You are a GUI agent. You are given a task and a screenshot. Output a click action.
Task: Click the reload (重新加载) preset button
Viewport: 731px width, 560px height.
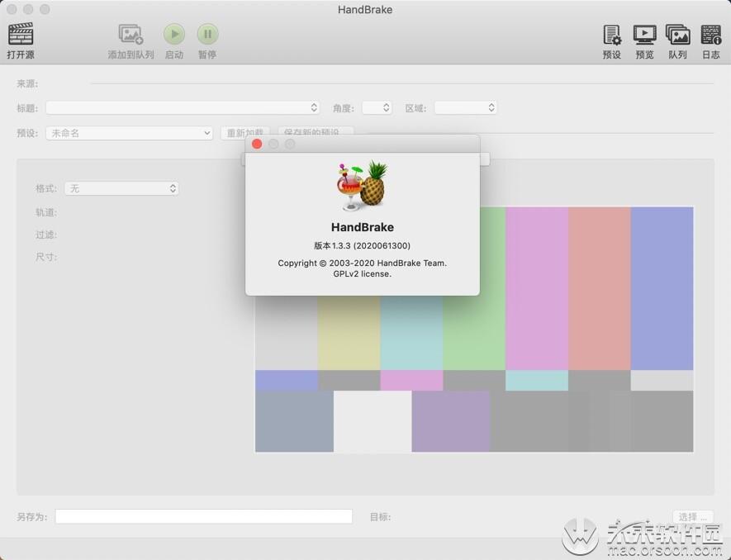[x=244, y=132]
